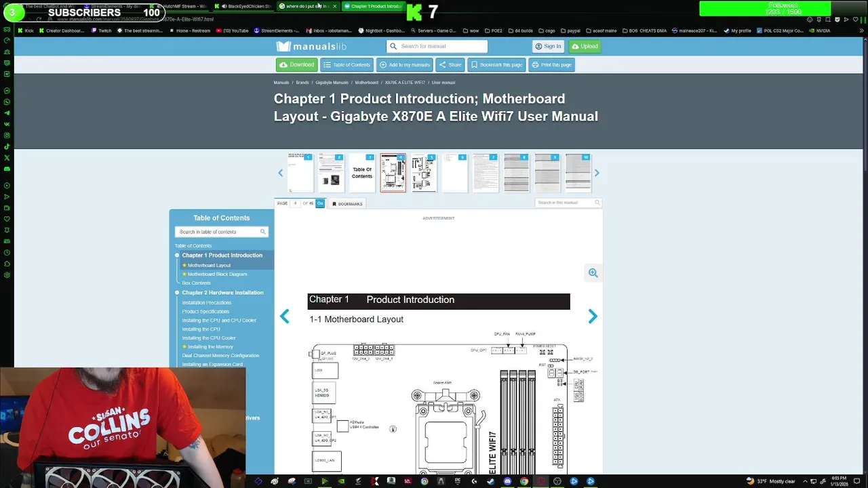Open Discord from the taskbar
The image size is (868, 488).
tap(507, 481)
